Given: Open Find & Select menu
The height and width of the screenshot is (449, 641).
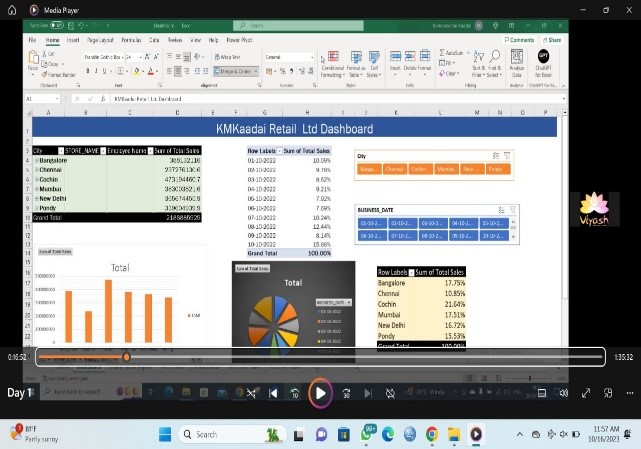Looking at the screenshot, I should coord(495,64).
